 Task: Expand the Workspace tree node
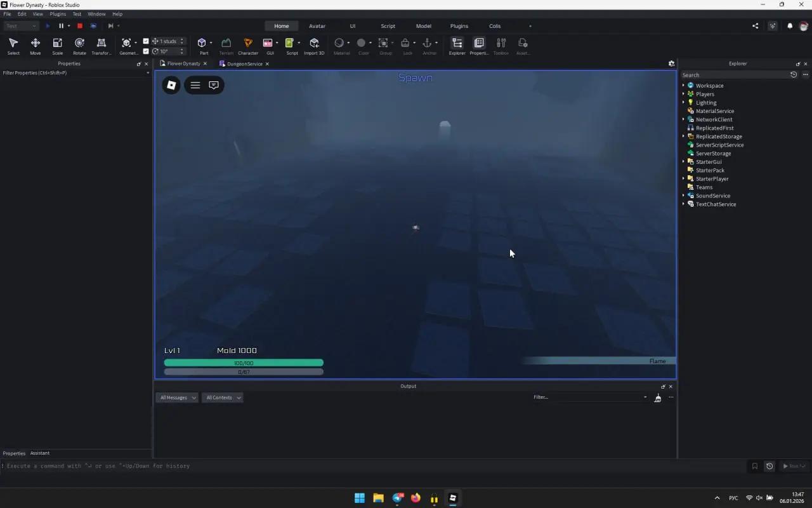(x=684, y=86)
